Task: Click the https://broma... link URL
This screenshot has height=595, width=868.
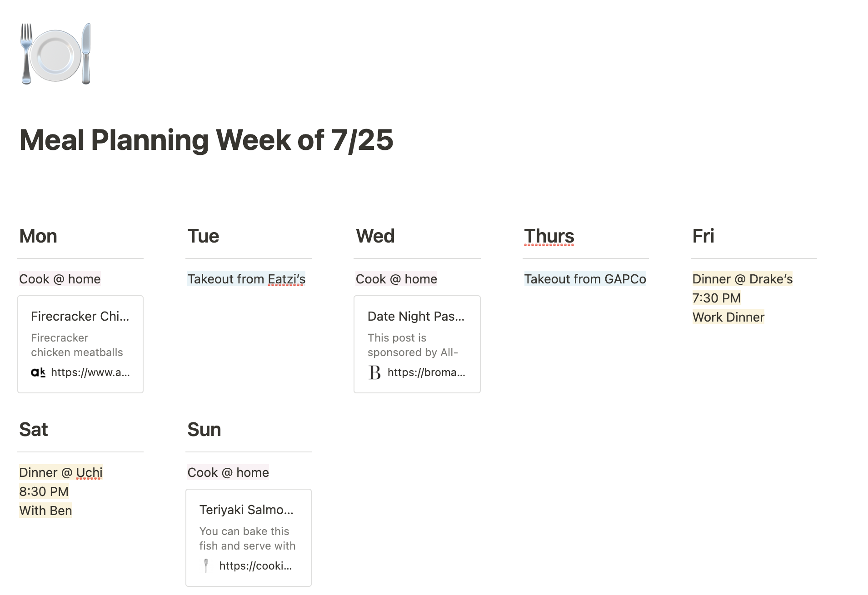Action: click(426, 372)
